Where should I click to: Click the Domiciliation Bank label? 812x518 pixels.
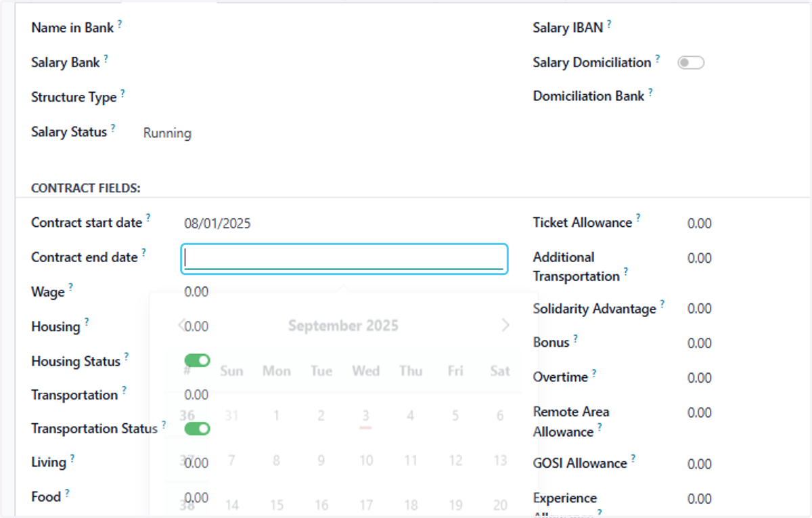pos(589,96)
